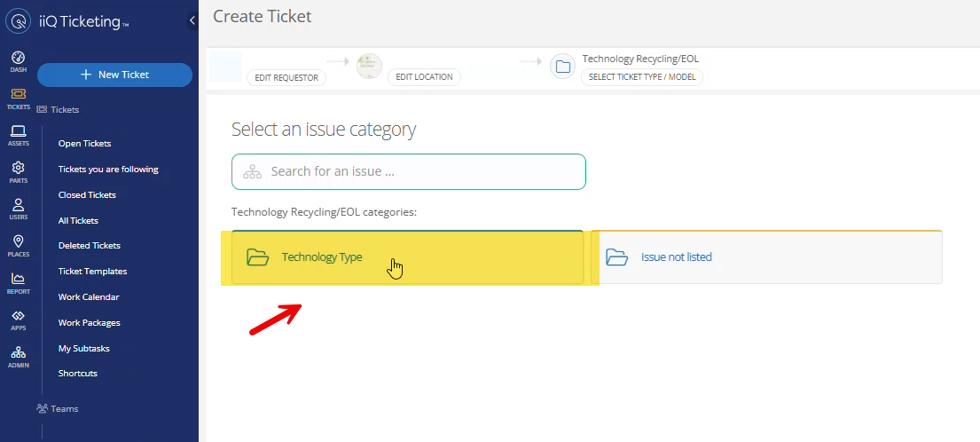Click Select Ticket Type / Model button
980x442 pixels.
(642, 77)
